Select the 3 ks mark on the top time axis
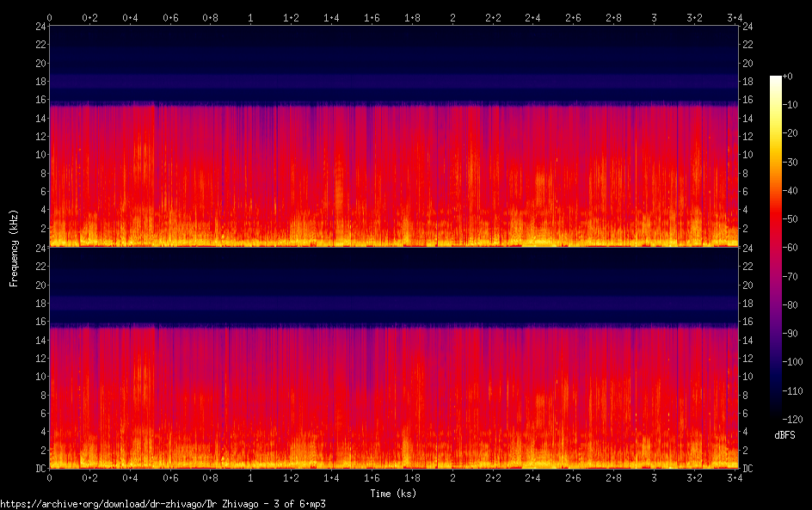 coord(655,17)
